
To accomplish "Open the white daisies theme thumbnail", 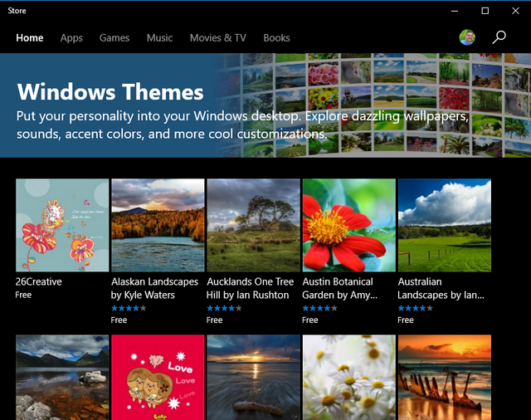I will click(348, 378).
